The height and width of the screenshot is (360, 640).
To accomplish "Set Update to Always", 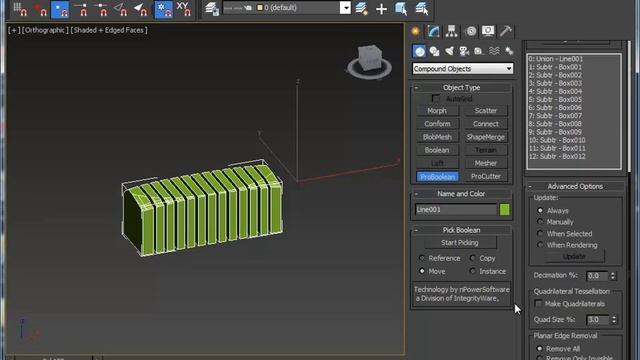I will [540, 211].
